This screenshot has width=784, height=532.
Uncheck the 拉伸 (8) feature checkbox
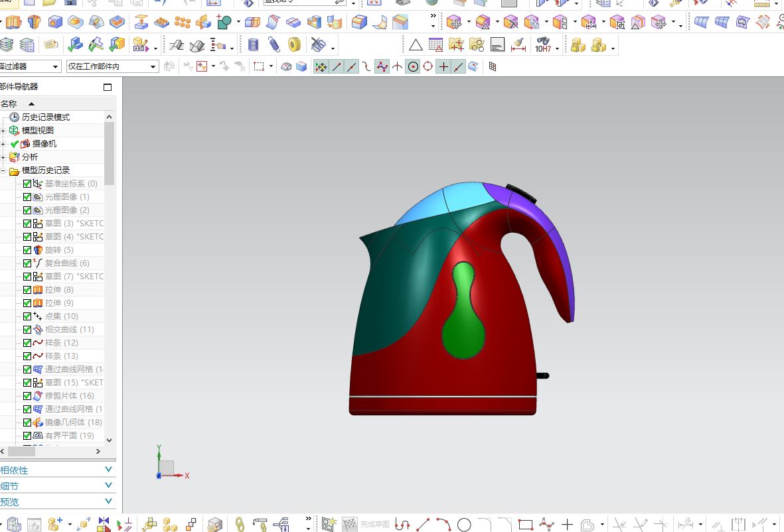click(x=27, y=290)
